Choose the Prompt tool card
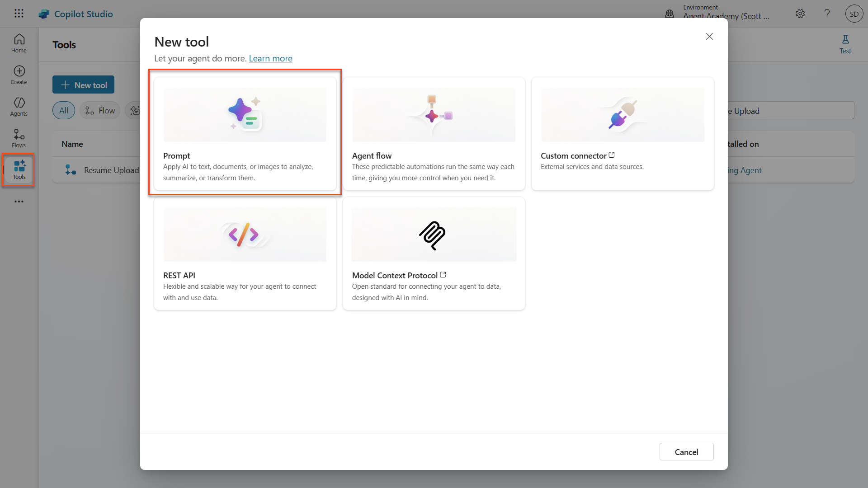This screenshot has height=488, width=868. (245, 133)
